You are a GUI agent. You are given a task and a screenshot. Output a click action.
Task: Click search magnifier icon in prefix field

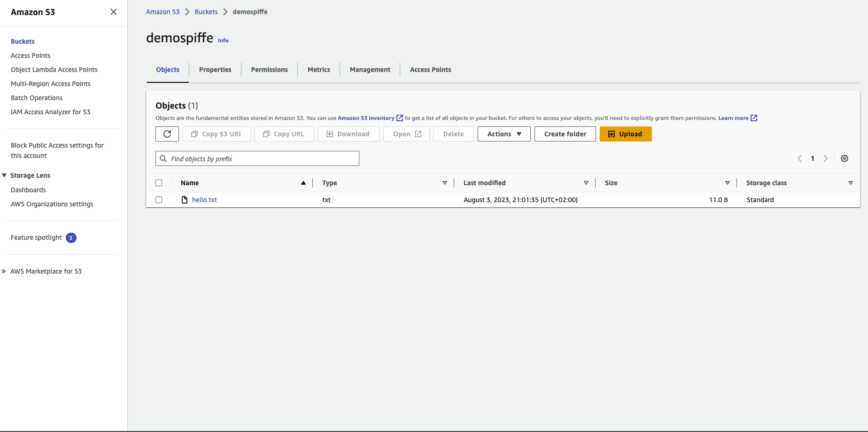[163, 158]
